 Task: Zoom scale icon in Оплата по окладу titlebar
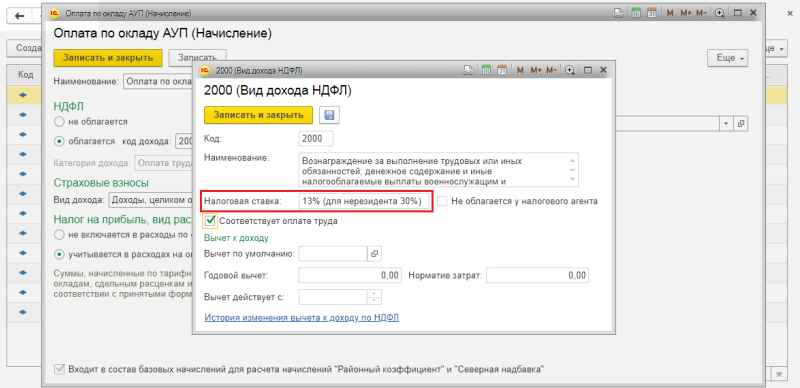[720, 14]
